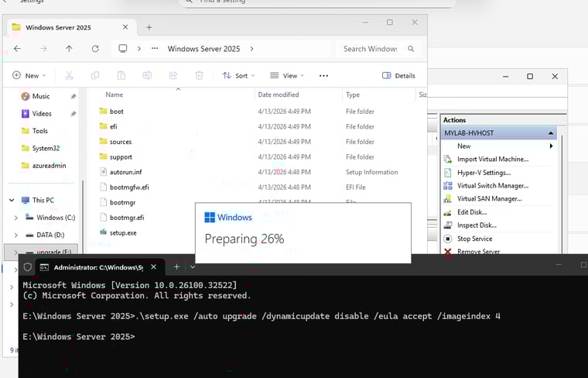Open Hyper-V Settings in Actions pane
Image resolution: width=588 pixels, height=378 pixels.
[x=484, y=173]
